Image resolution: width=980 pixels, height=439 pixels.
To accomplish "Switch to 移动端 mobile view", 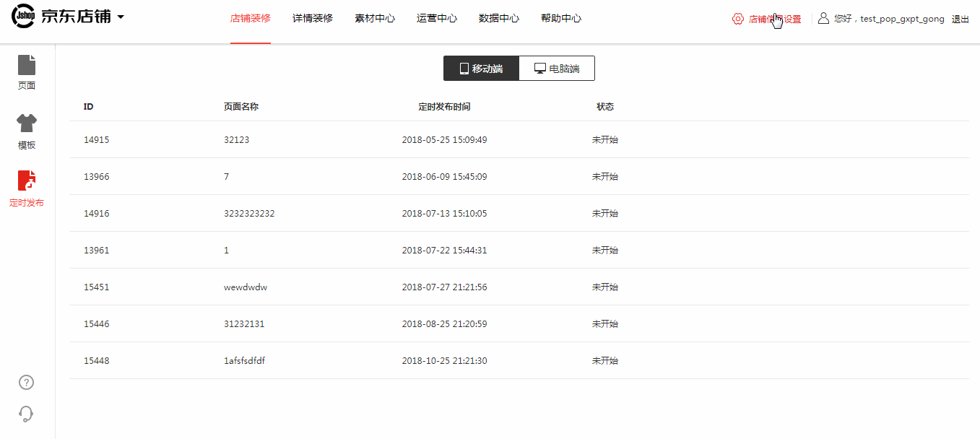I will pyautogui.click(x=481, y=69).
